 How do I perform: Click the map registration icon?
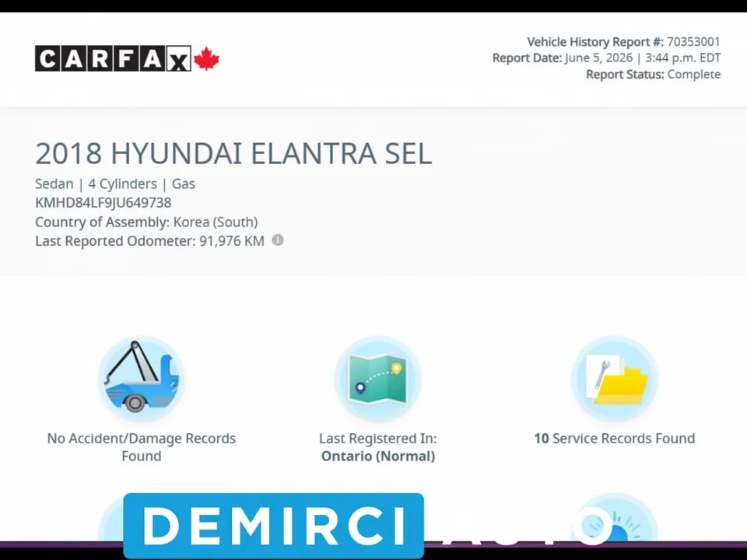[378, 379]
